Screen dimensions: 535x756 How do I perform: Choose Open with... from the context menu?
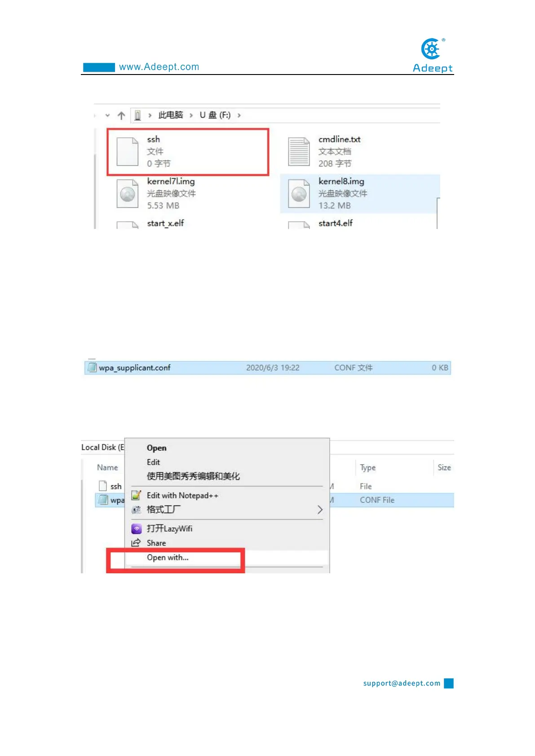(168, 558)
